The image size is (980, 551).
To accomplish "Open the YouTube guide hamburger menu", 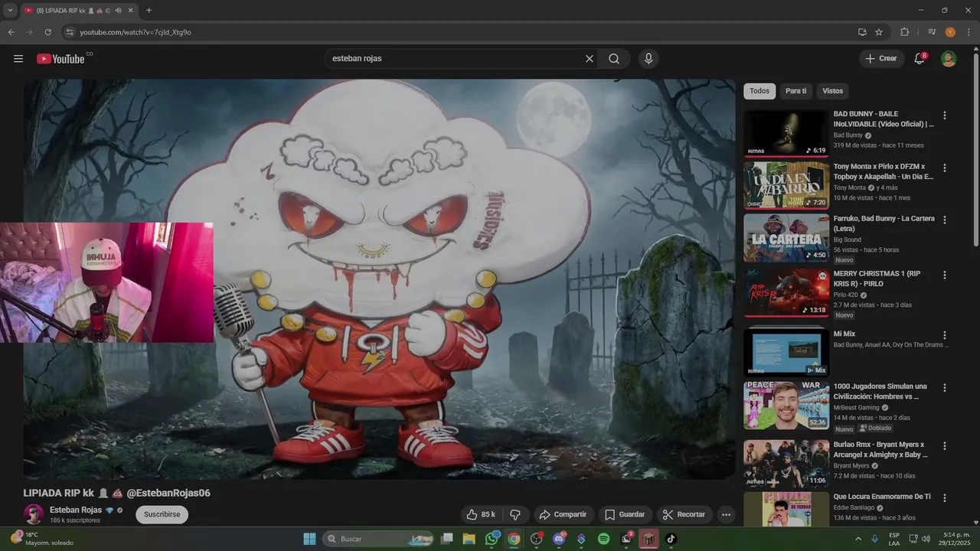I will pyautogui.click(x=18, y=59).
